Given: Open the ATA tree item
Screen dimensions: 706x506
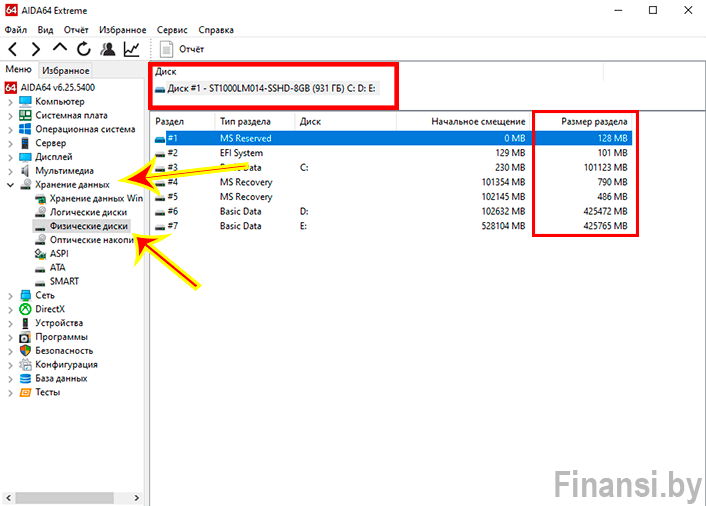Looking at the screenshot, I should pos(57,267).
